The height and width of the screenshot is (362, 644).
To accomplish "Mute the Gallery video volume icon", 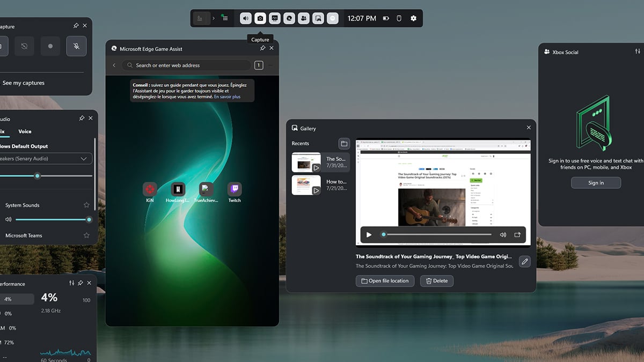I will [x=503, y=234].
